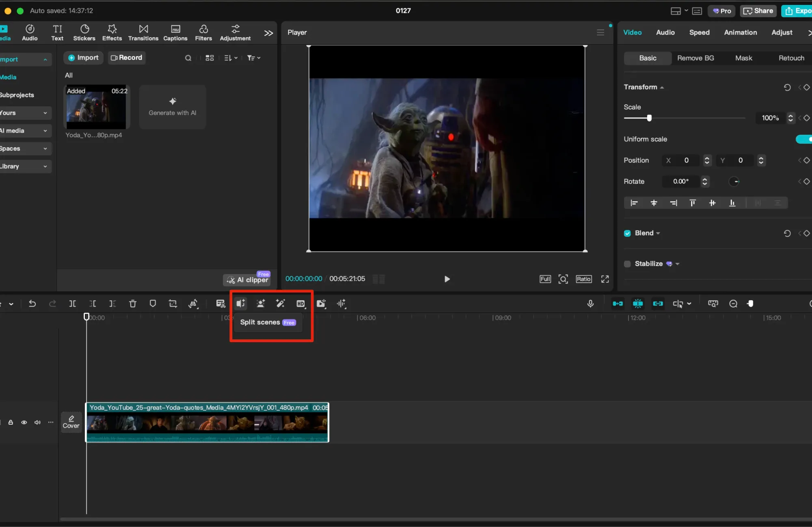Expand the AI media sidebar section
Screen dimensions: 812x527
tap(24, 131)
